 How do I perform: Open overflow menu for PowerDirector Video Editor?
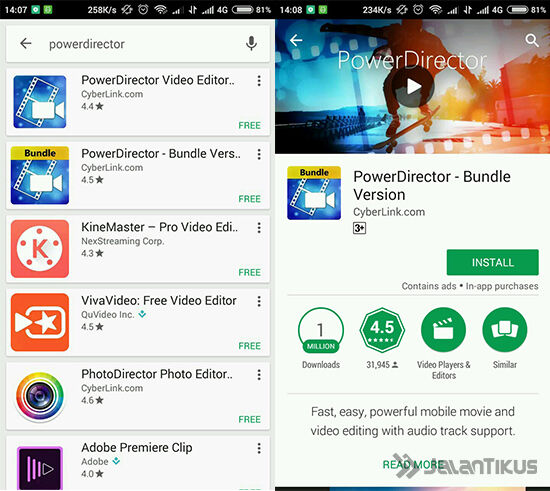259,81
